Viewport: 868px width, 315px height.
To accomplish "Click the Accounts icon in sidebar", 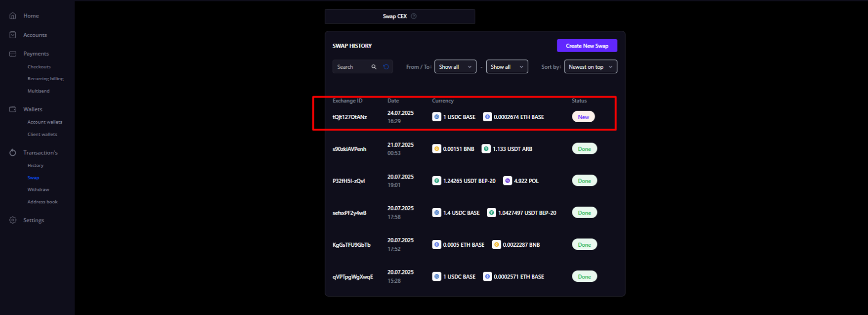I will 12,35.
